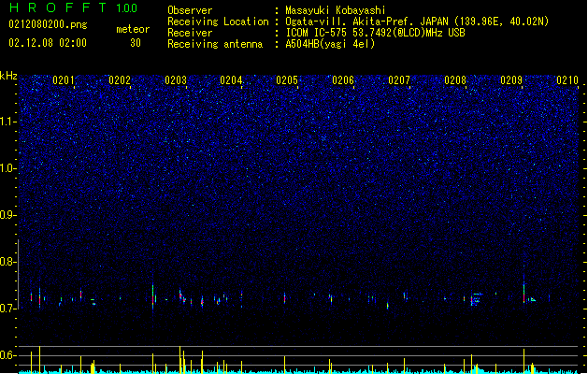Click the 0.9 kHz axis tick label
The width and height of the screenshot is (588, 374).
tap(7, 215)
